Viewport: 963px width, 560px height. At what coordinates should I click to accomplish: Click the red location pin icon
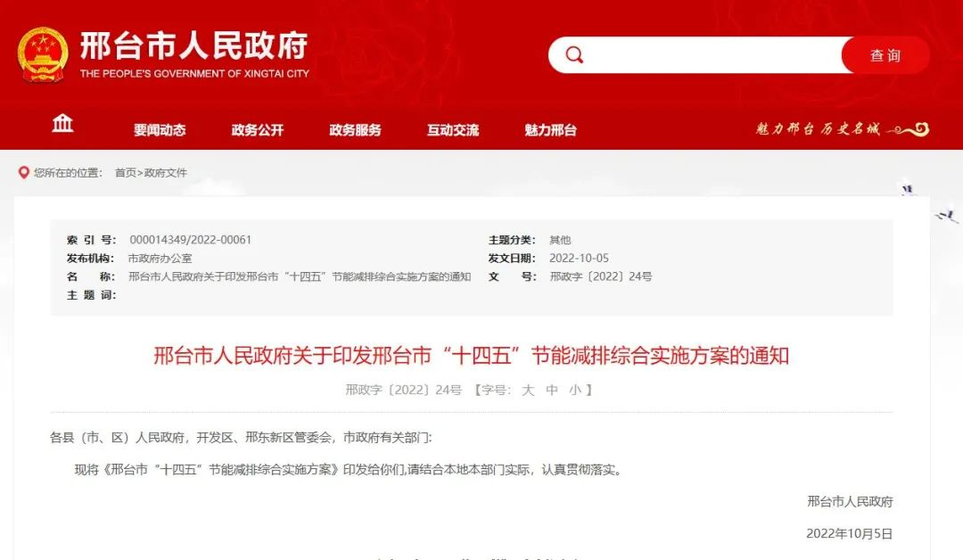tap(24, 173)
